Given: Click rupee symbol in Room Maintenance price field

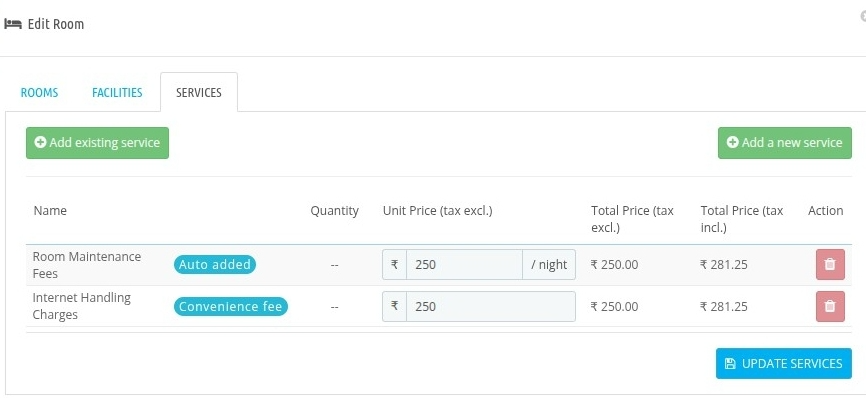Looking at the screenshot, I should click(x=394, y=264).
